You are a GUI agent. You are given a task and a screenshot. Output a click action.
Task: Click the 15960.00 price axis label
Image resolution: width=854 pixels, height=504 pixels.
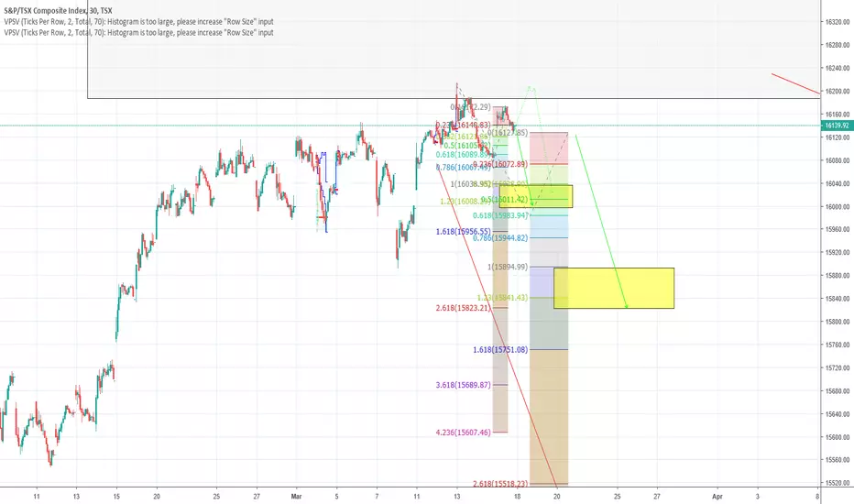[x=838, y=229]
